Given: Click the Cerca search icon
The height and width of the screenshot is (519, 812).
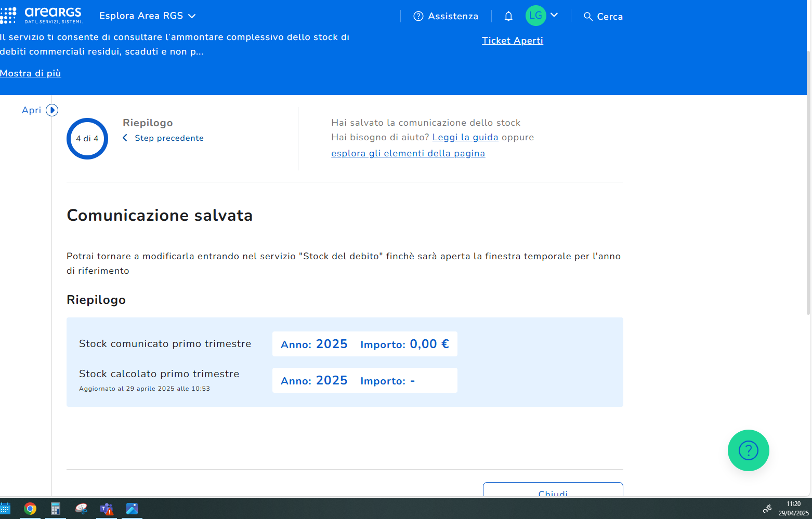Looking at the screenshot, I should point(588,17).
